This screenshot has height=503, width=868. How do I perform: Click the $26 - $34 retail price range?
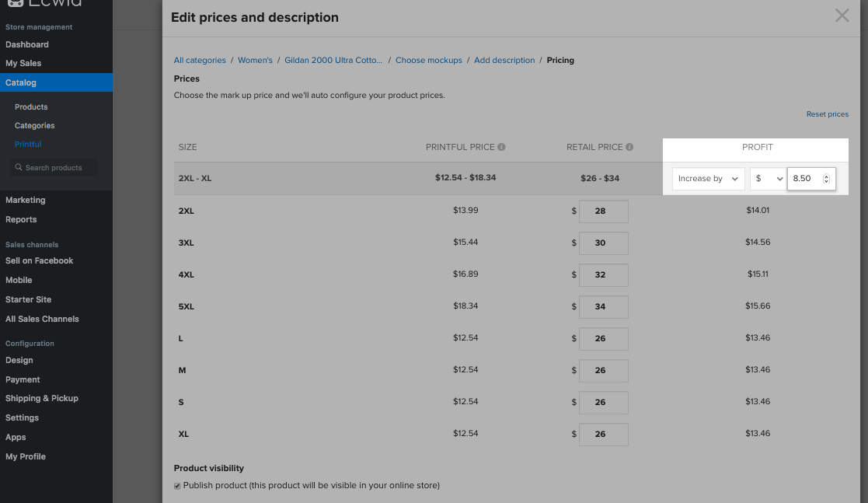[599, 178]
